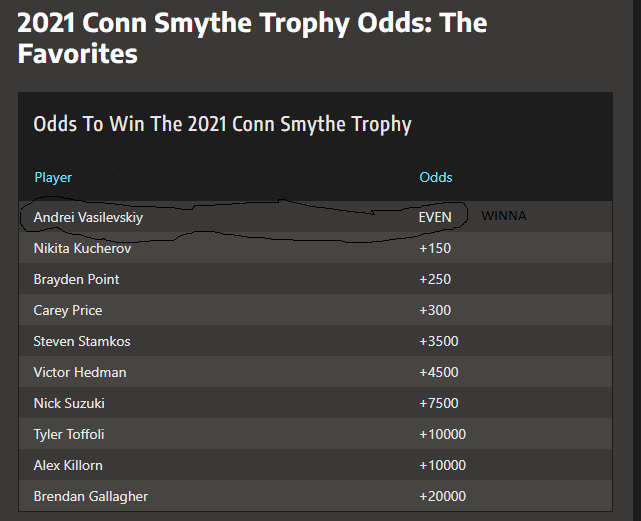Select Brayden Point player name
This screenshot has height=521, width=641.
coord(76,279)
